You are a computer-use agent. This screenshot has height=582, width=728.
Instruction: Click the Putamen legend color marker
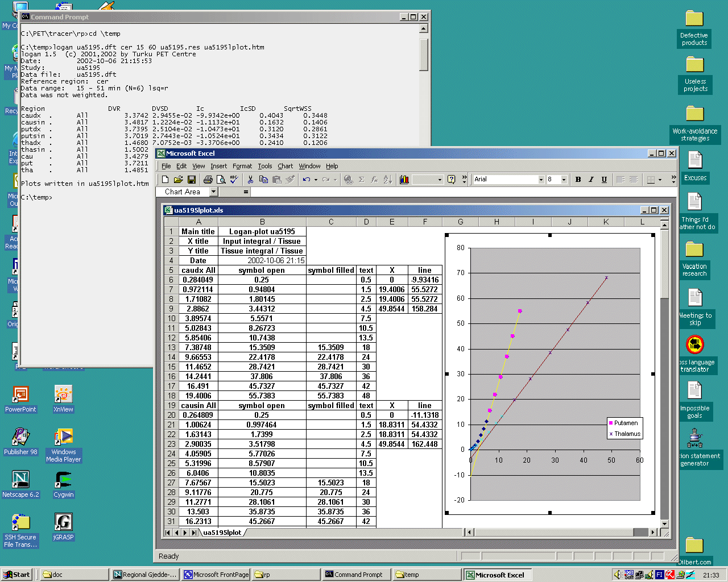coord(611,423)
